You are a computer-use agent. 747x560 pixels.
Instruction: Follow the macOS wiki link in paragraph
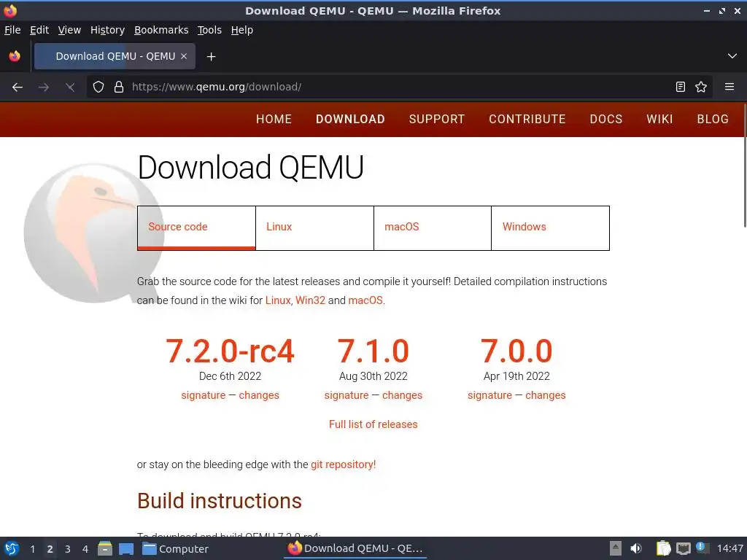pos(365,300)
